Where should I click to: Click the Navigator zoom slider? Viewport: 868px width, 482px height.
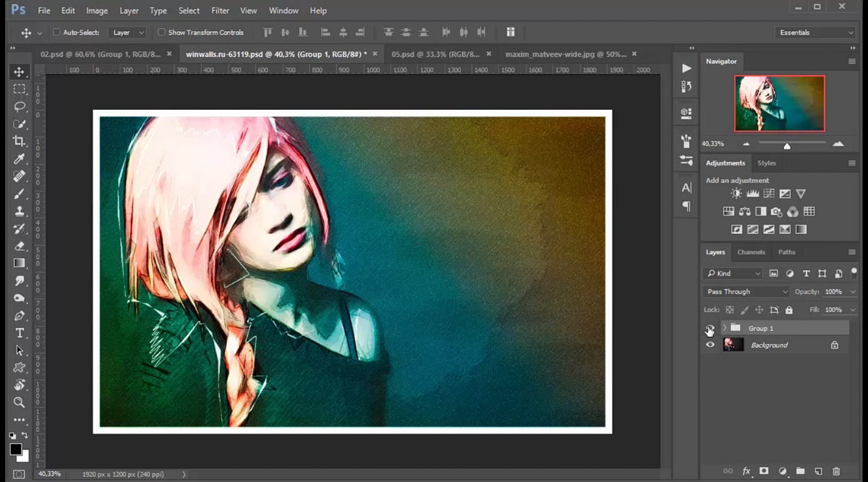[787, 145]
